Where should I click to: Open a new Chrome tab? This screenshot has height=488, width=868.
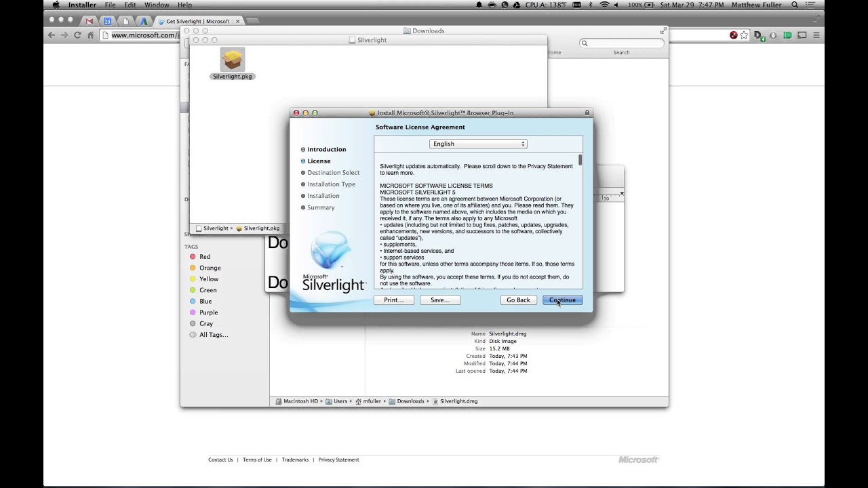pos(252,21)
